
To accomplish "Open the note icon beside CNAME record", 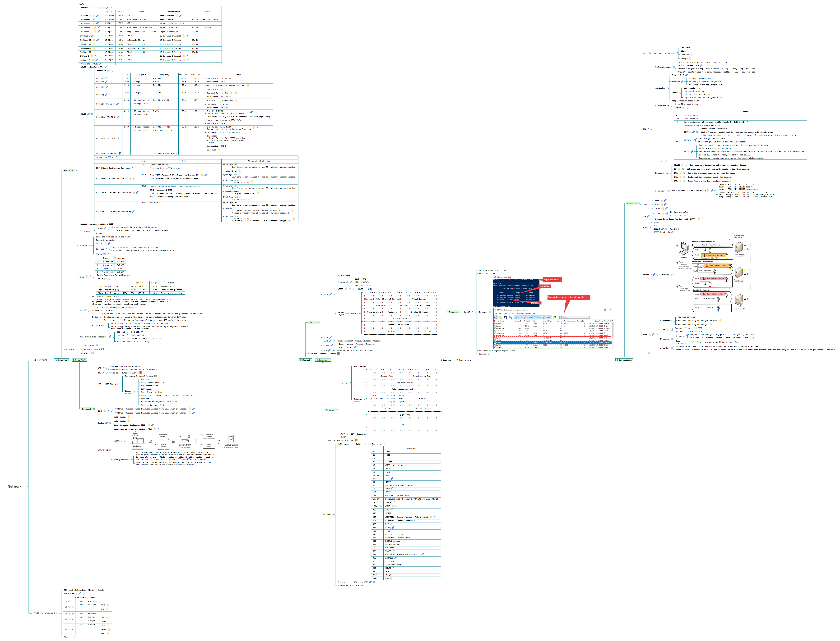I will coord(682,165).
